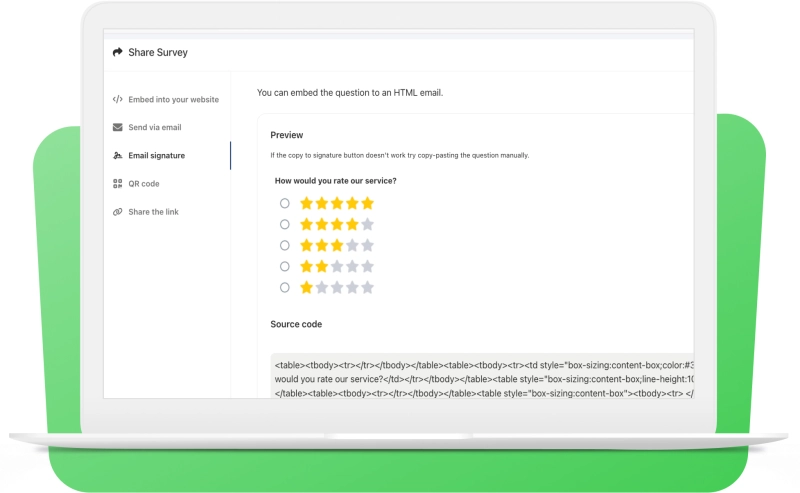The height and width of the screenshot is (493, 800).
Task: Click the email signature icon
Action: tap(118, 155)
